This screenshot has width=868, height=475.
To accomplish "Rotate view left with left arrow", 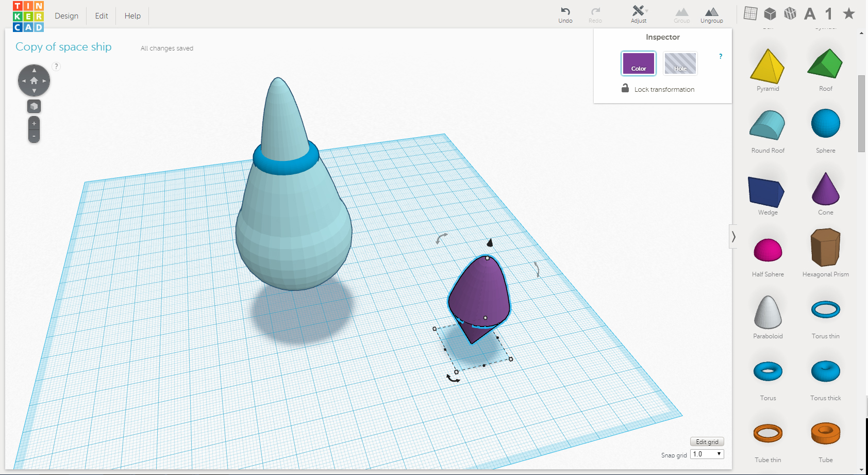I will (24, 81).
